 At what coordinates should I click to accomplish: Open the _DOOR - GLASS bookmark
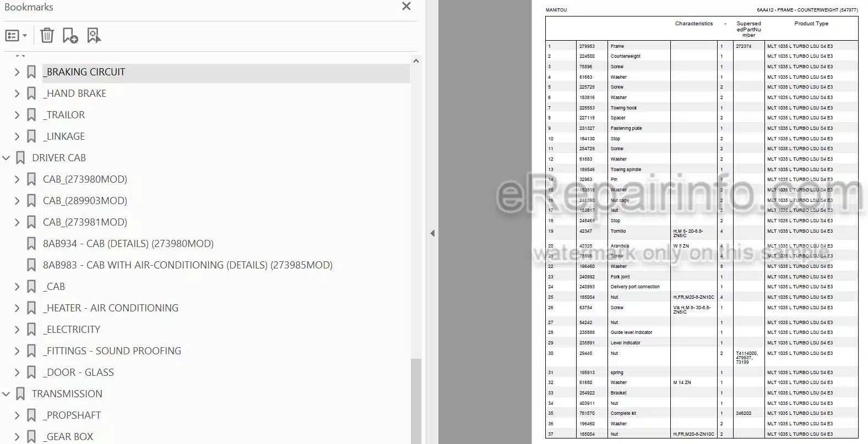[x=78, y=372]
